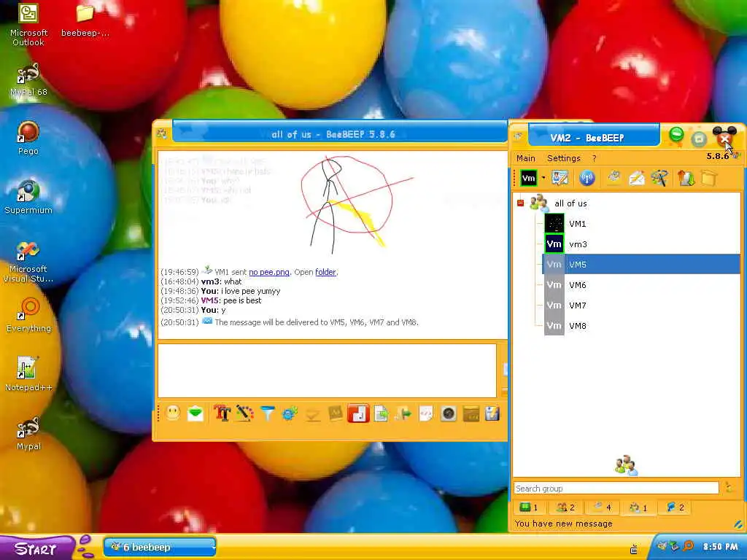The height and width of the screenshot is (560, 747).
Task: Switch to the groups tab labeled 1
Action: click(638, 507)
